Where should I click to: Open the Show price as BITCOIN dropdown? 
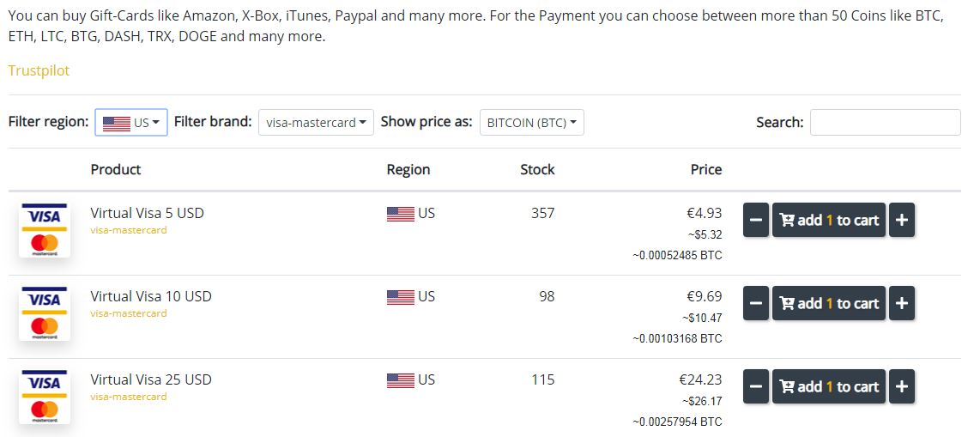(x=532, y=122)
